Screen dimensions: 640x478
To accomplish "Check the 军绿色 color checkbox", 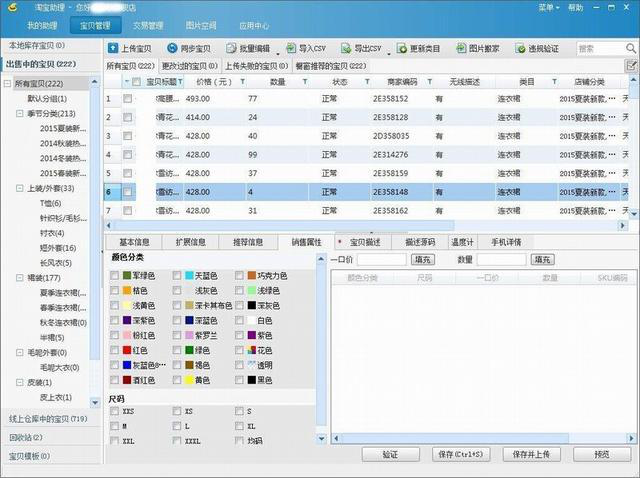I will tap(115, 275).
